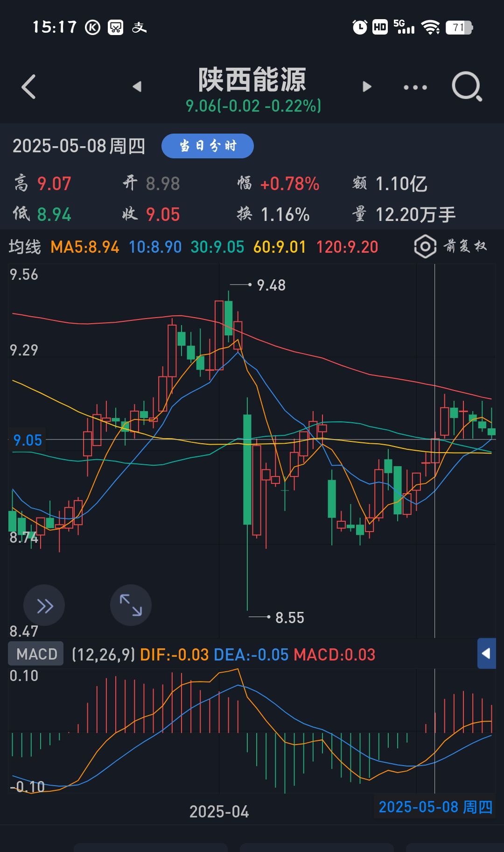Open the three-dot more options menu
The height and width of the screenshot is (852, 504).
pyautogui.click(x=415, y=87)
